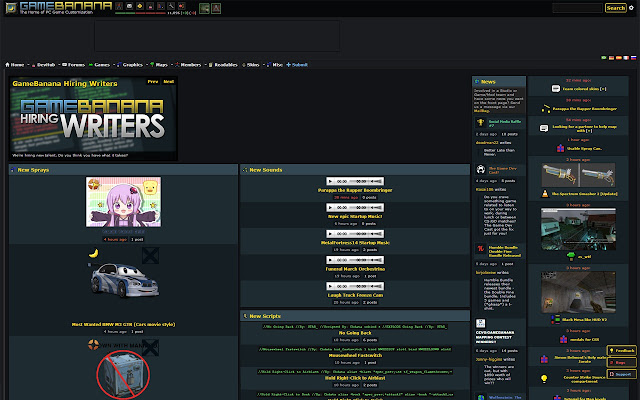
Task: Open the Forums menu item
Action: click(x=73, y=65)
